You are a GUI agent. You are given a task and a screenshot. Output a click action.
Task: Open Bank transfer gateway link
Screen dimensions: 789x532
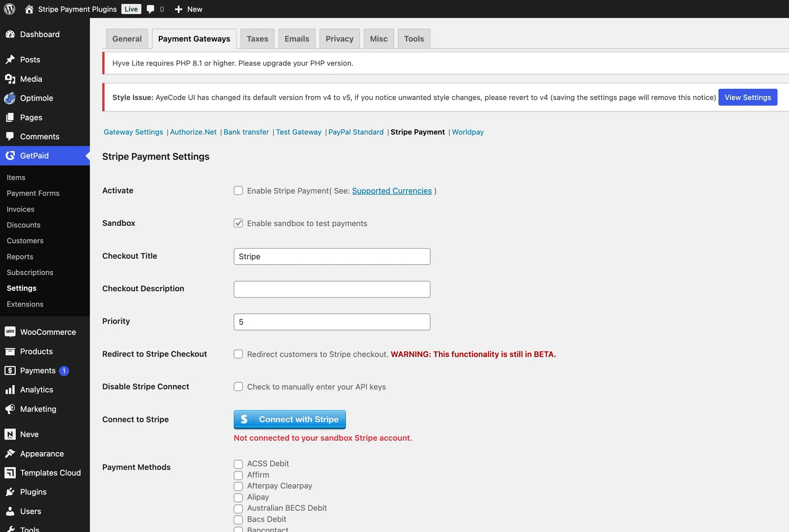[x=246, y=132]
